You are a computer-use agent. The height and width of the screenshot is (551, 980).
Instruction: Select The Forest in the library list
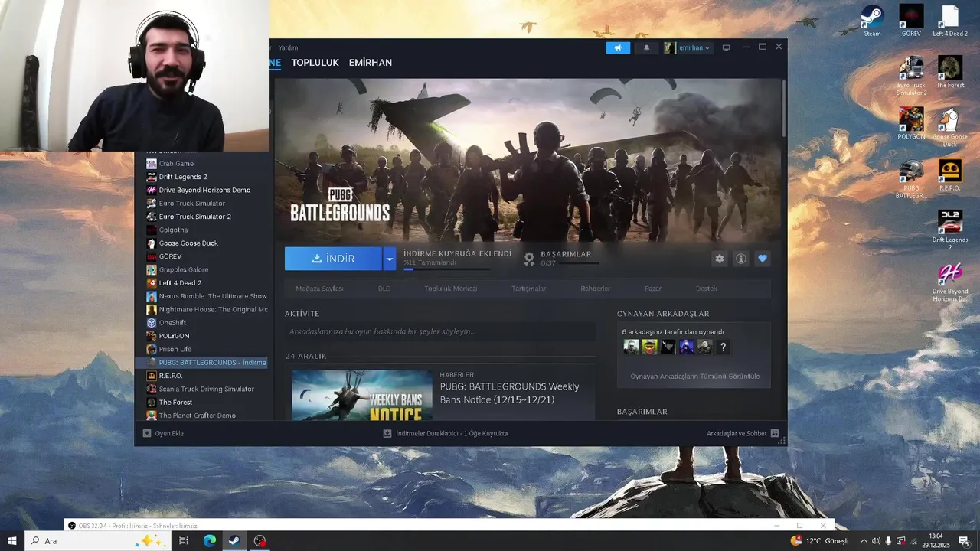click(x=175, y=403)
